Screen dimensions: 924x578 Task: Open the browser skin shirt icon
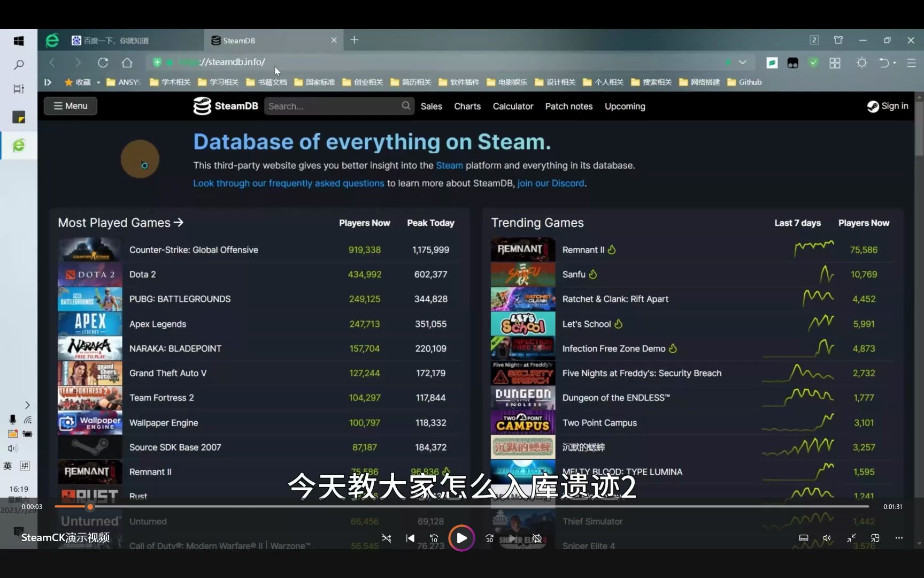click(x=838, y=40)
